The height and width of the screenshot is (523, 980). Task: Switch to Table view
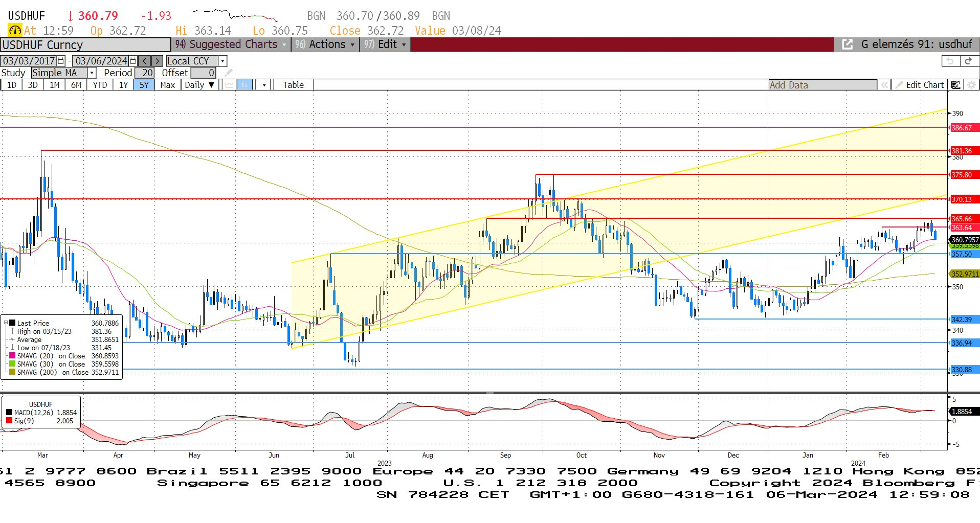293,85
